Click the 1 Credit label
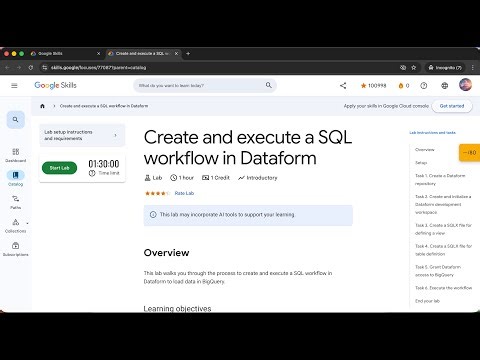480x360 pixels. (216, 178)
